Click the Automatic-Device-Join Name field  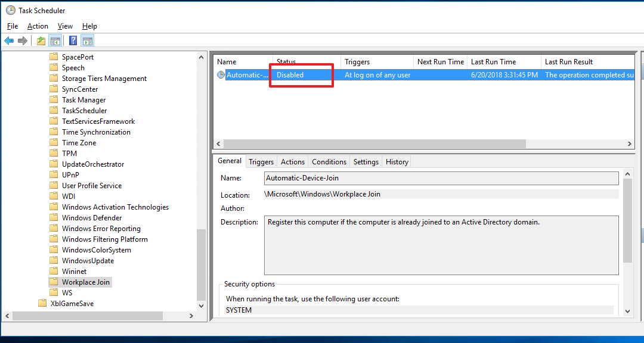441,178
